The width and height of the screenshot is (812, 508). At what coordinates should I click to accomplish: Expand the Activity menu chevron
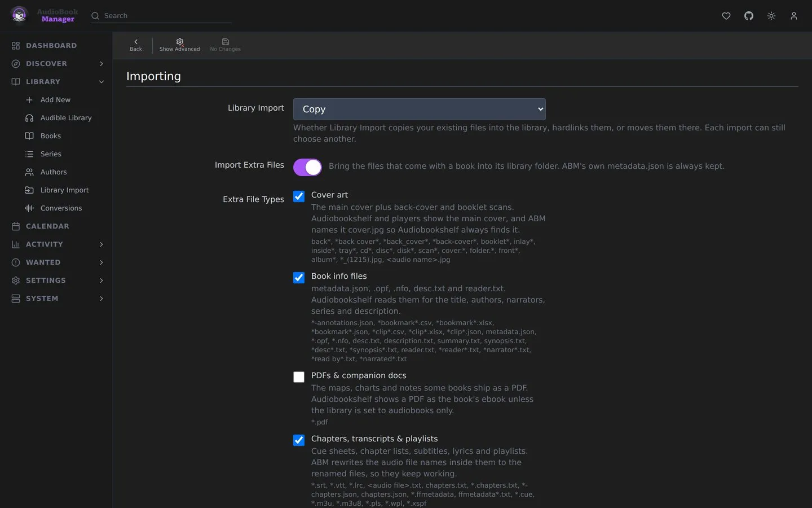(x=101, y=244)
